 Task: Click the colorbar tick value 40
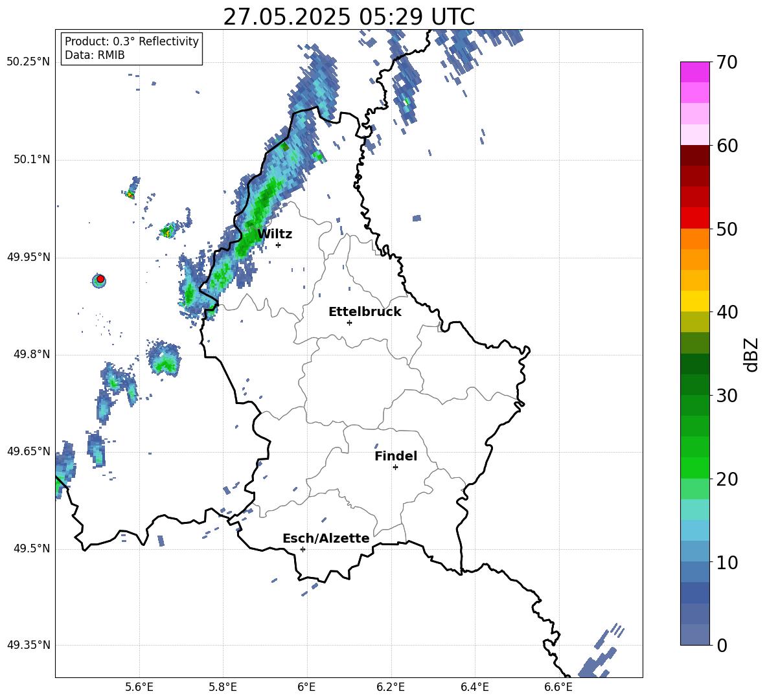(727, 312)
